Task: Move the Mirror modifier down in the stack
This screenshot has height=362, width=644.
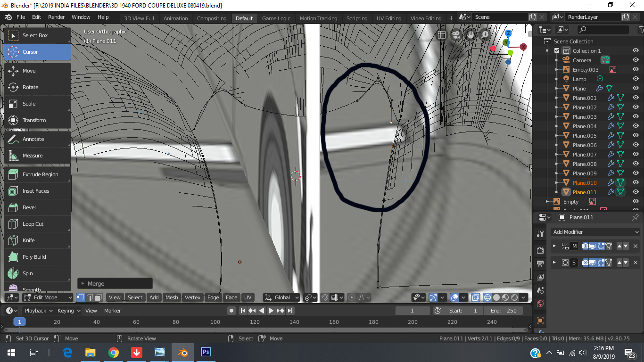Action: click(x=626, y=246)
